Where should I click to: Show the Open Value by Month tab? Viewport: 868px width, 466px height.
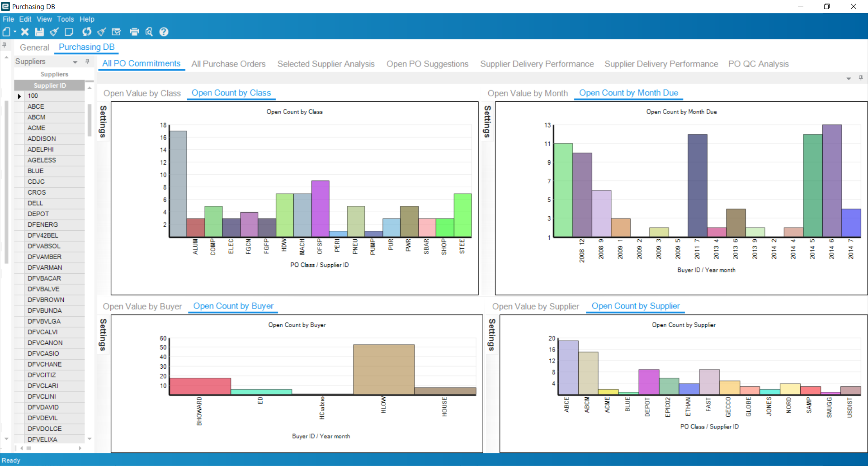(x=528, y=93)
